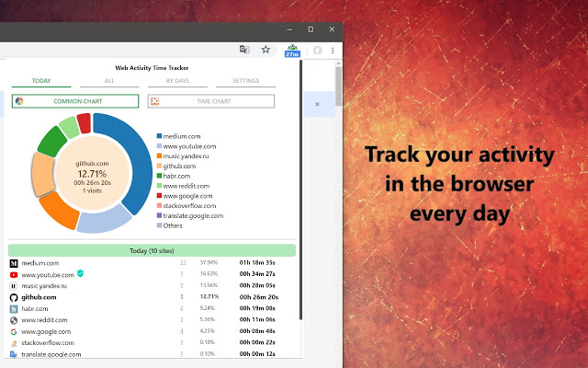Click the habr.com favicon in list
Screen dimensions: 588x368
[14, 309]
